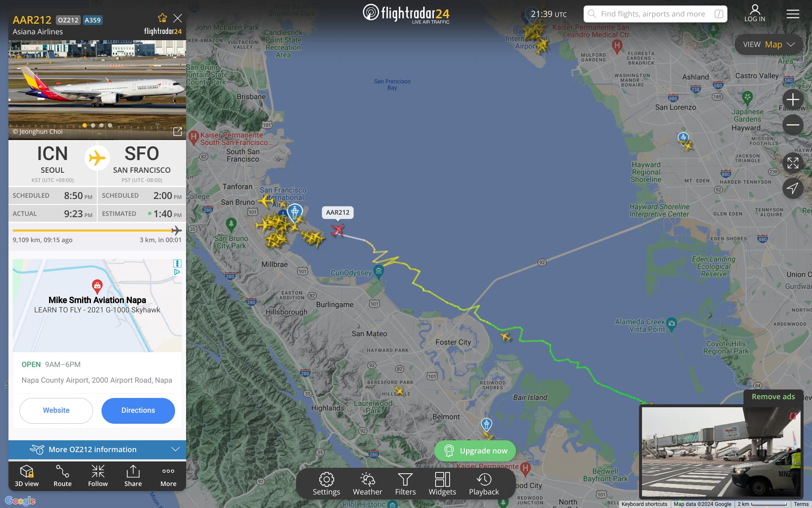The image size is (812, 508).
Task: Click the flight progress bar
Action: (97, 230)
